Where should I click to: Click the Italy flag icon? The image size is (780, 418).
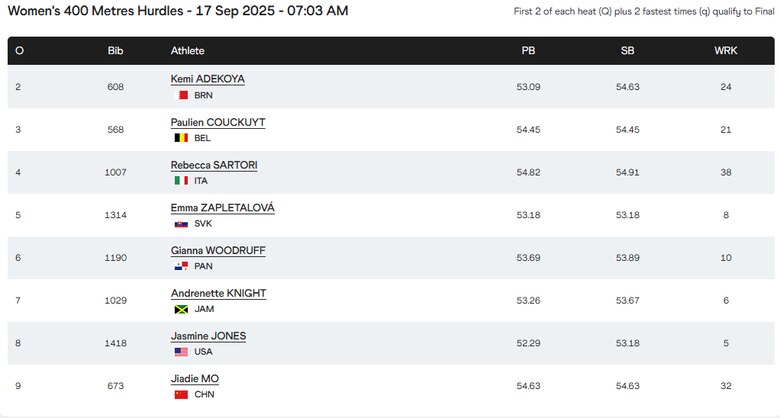[x=182, y=181]
